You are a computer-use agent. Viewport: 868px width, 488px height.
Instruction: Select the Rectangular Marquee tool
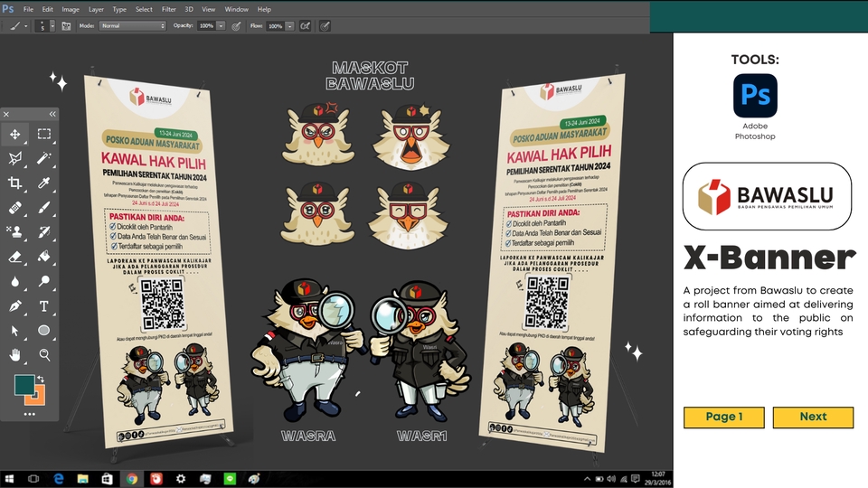[x=44, y=134]
